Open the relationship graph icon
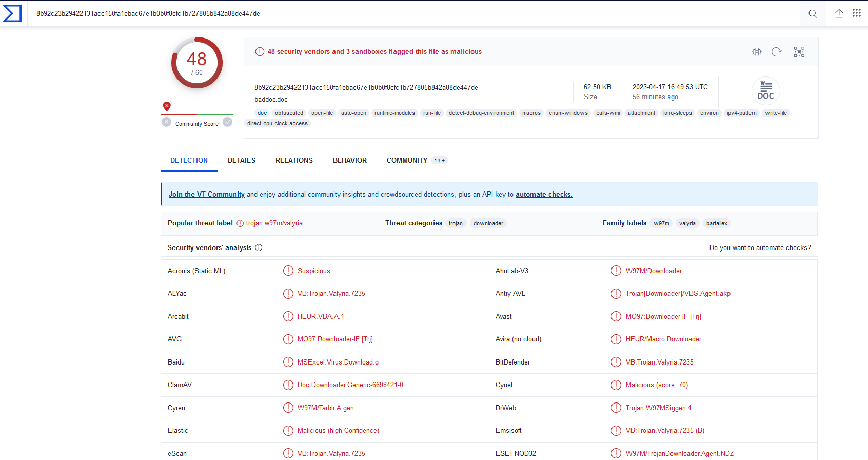 coord(799,52)
